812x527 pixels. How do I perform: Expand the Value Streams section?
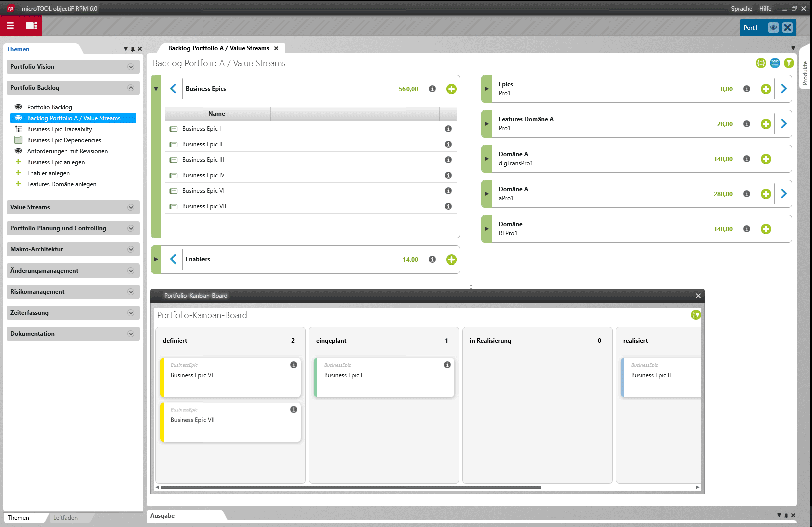[73, 207]
